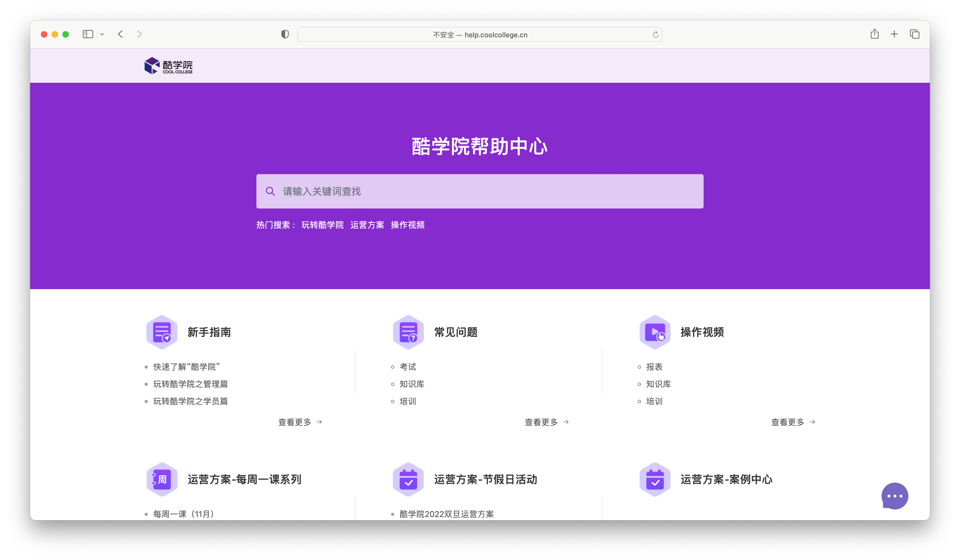This screenshot has width=960, height=560.
Task: Open the Safari share menu
Action: point(874,34)
